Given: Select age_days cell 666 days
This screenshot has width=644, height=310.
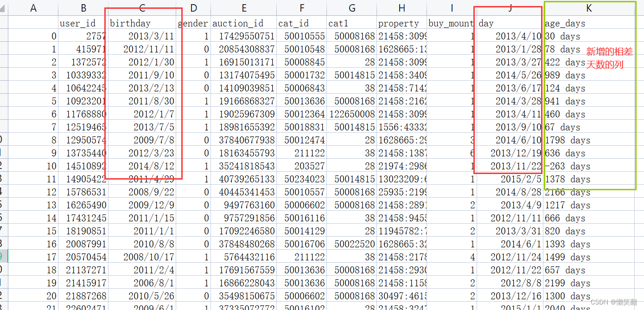Looking at the screenshot, I should click(x=589, y=218).
